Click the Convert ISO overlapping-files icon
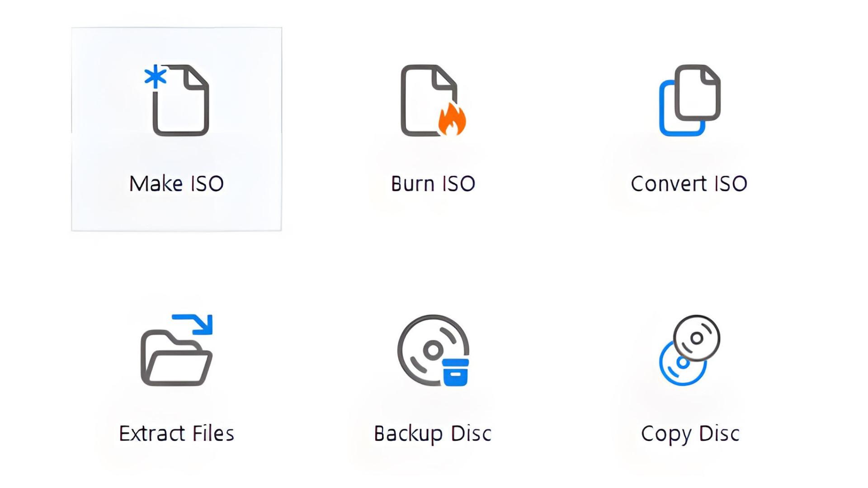Image resolution: width=868 pixels, height=488 pixels. point(690,100)
